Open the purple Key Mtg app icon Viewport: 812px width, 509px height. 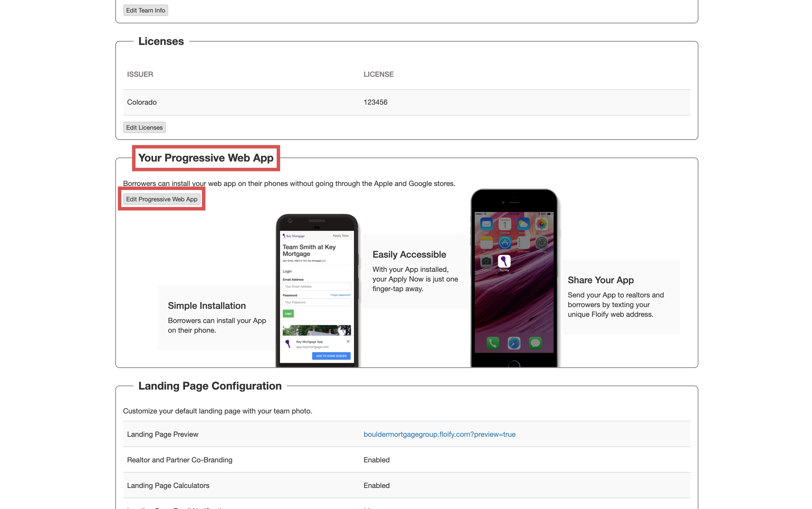504,262
